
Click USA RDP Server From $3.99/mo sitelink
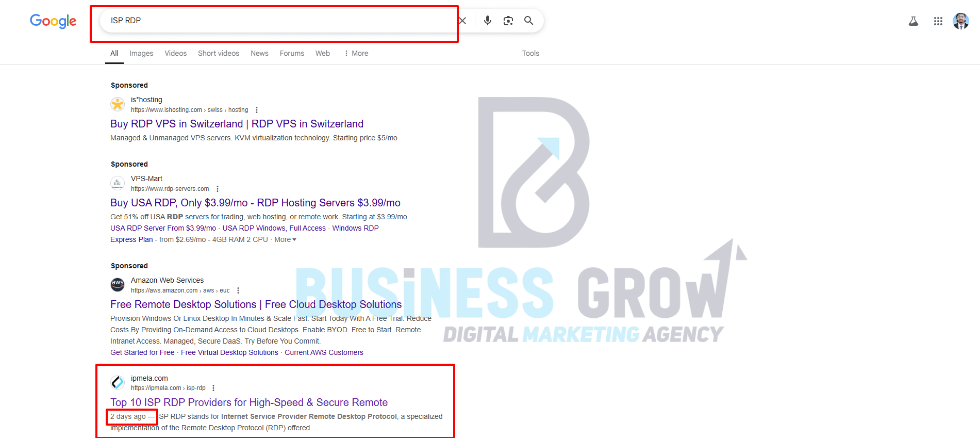point(163,228)
